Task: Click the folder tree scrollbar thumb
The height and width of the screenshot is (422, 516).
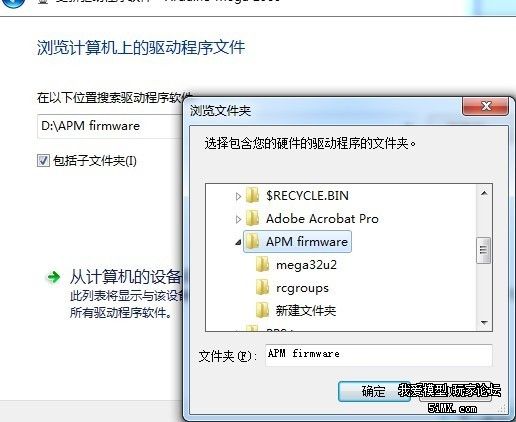Action: click(484, 250)
